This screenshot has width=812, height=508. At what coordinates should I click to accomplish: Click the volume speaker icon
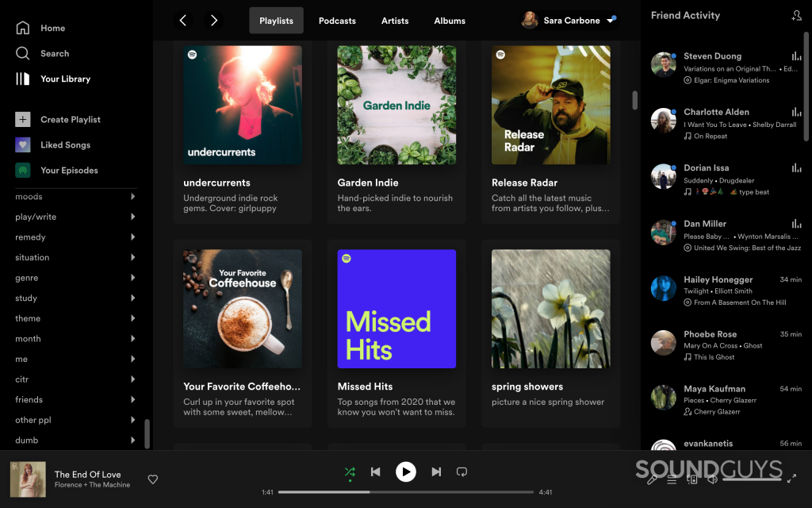[714, 480]
